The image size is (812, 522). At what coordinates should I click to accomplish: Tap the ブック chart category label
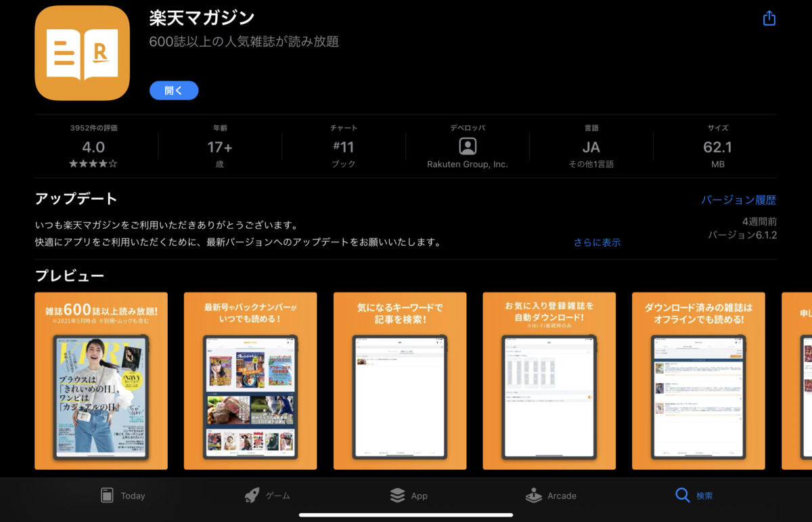point(344,164)
